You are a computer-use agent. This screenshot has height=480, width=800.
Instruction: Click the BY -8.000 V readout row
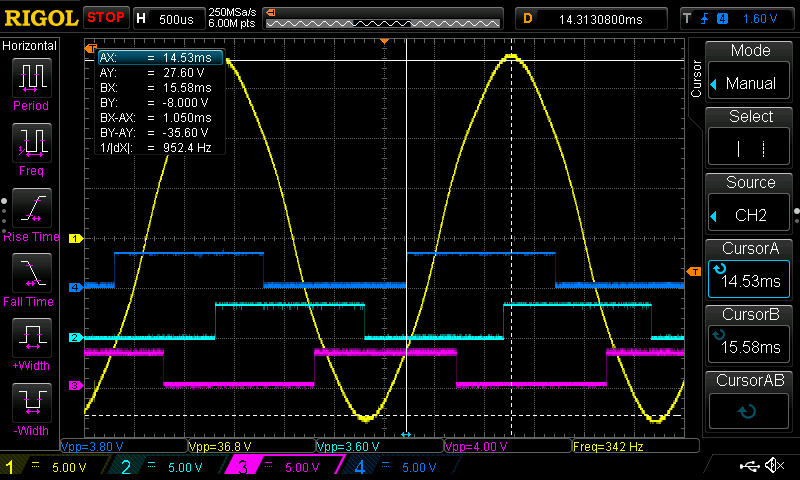(161, 103)
